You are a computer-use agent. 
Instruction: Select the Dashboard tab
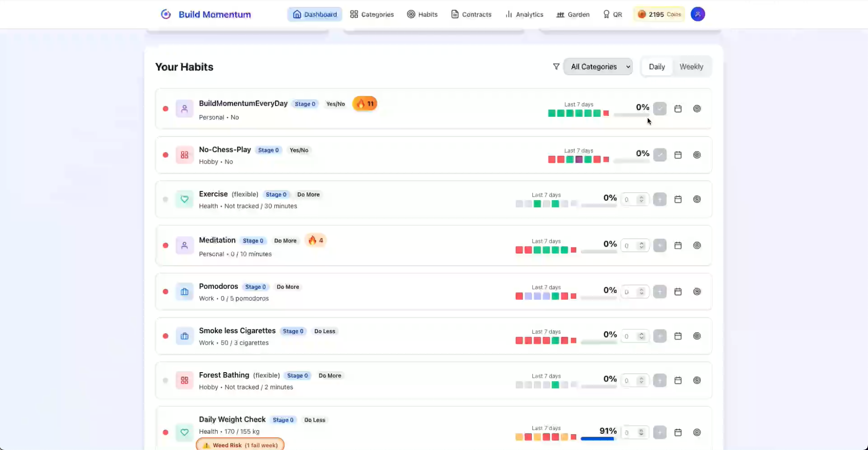pos(314,14)
